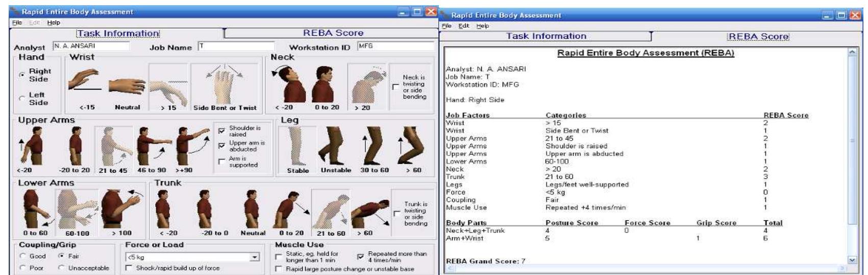Open Help menu in left window

click(54, 22)
